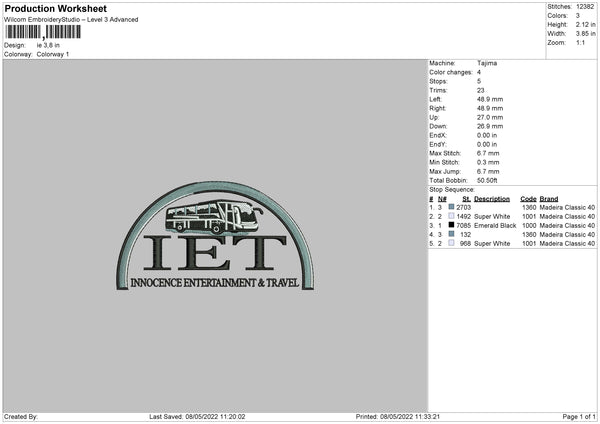The height and width of the screenshot is (424, 600).
Task: Select the Production Worksheet title
Action: coord(55,8)
